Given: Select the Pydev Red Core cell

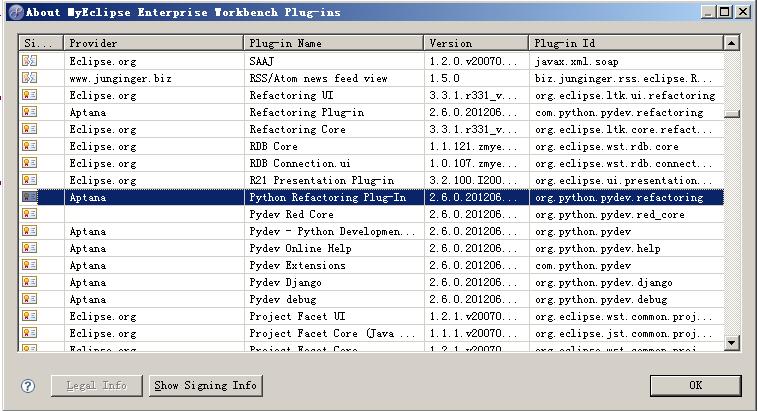Looking at the screenshot, I should coord(334,214).
